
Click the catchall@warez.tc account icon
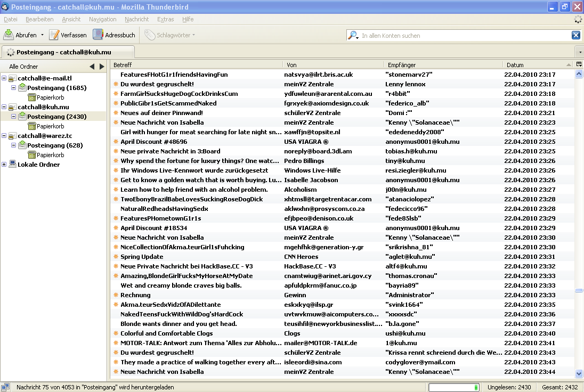click(12, 135)
